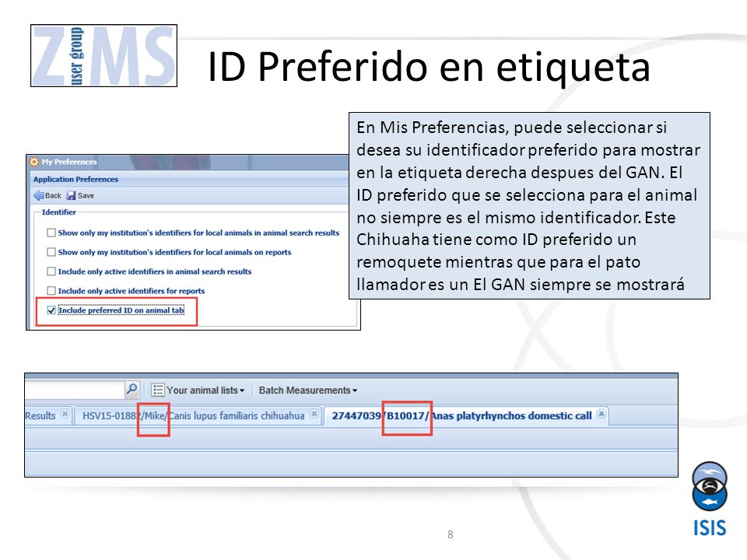
Task: Check show only institution identifiers on reports
Action: (51, 252)
